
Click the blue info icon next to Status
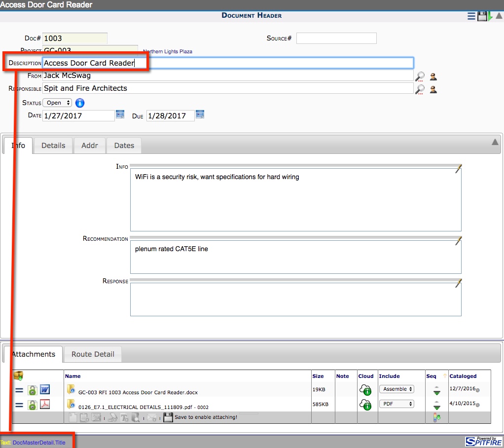click(x=80, y=103)
